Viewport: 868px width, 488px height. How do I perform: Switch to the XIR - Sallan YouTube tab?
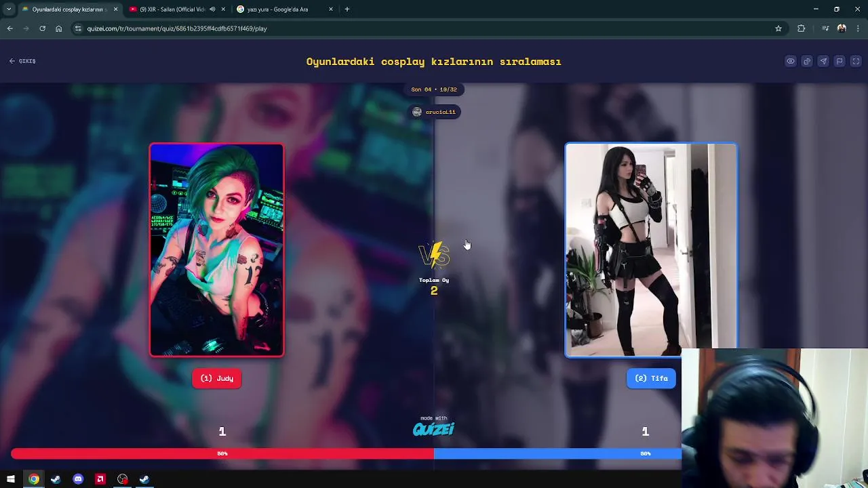[172, 9]
